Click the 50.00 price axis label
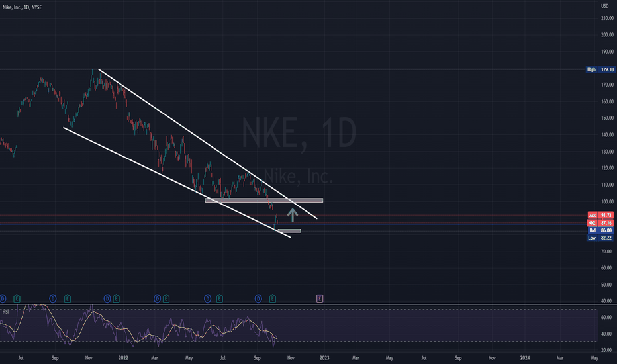This screenshot has width=617, height=364. 606,285
